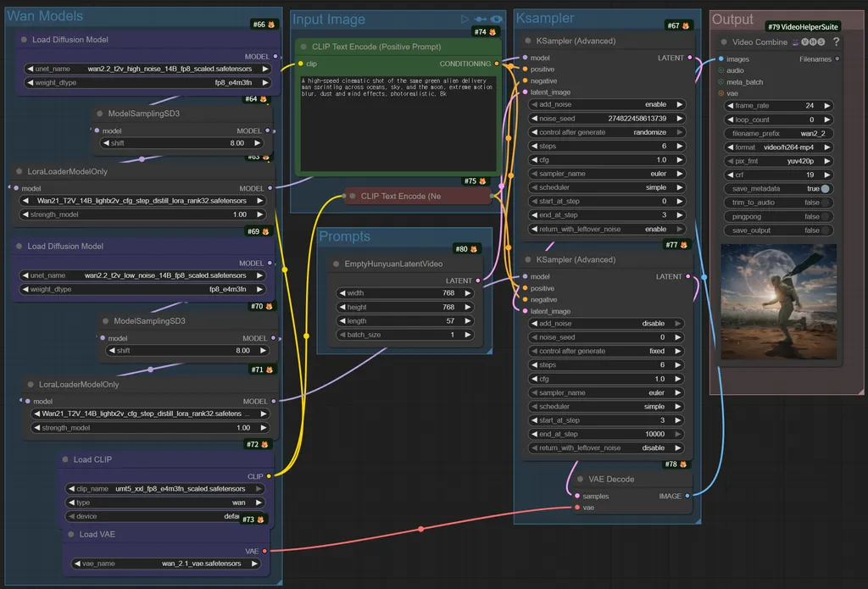
Task: Toggle pingpong switch in Video Combine
Action: 825,216
